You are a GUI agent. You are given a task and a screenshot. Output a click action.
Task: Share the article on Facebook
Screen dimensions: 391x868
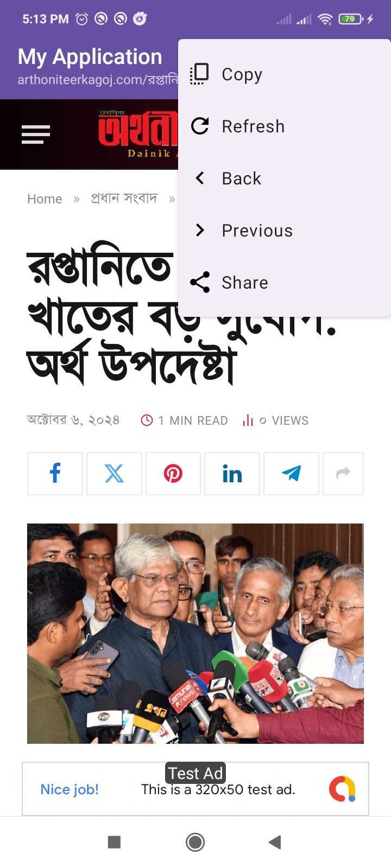55,474
